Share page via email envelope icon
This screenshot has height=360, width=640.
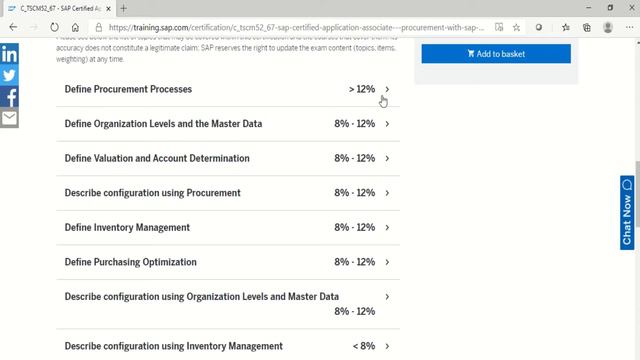[9, 118]
